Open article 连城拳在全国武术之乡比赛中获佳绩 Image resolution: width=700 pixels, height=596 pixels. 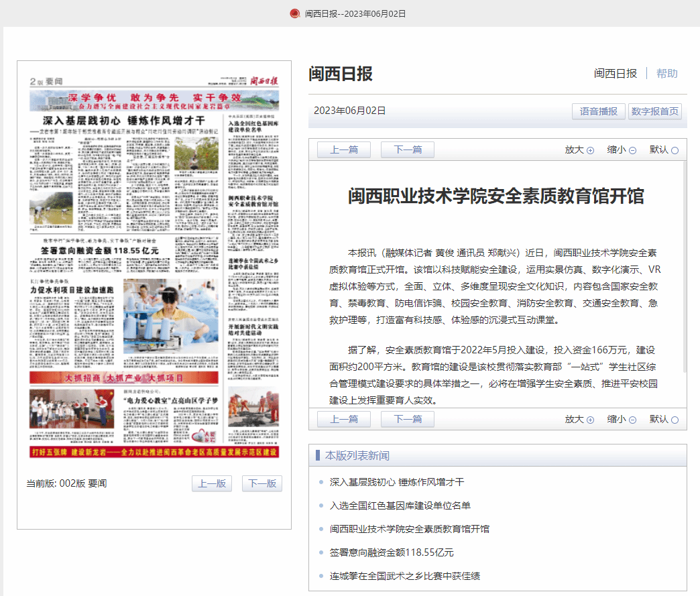[x=404, y=576]
